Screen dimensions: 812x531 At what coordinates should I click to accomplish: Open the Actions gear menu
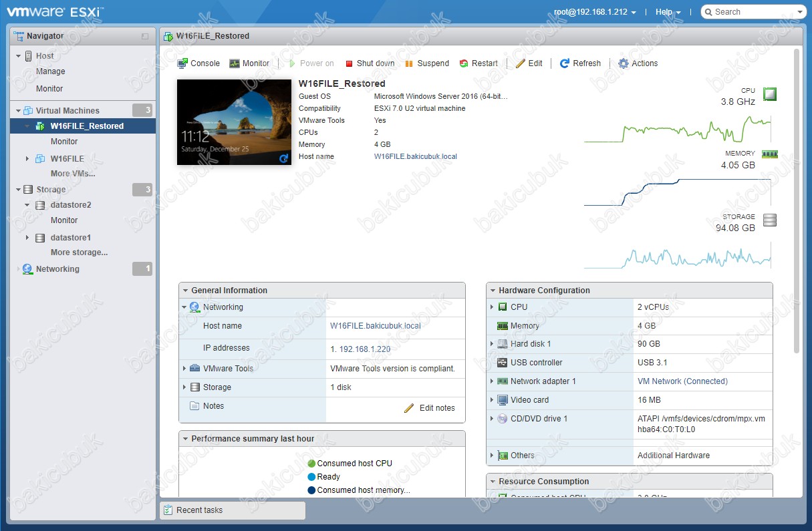[x=638, y=63]
